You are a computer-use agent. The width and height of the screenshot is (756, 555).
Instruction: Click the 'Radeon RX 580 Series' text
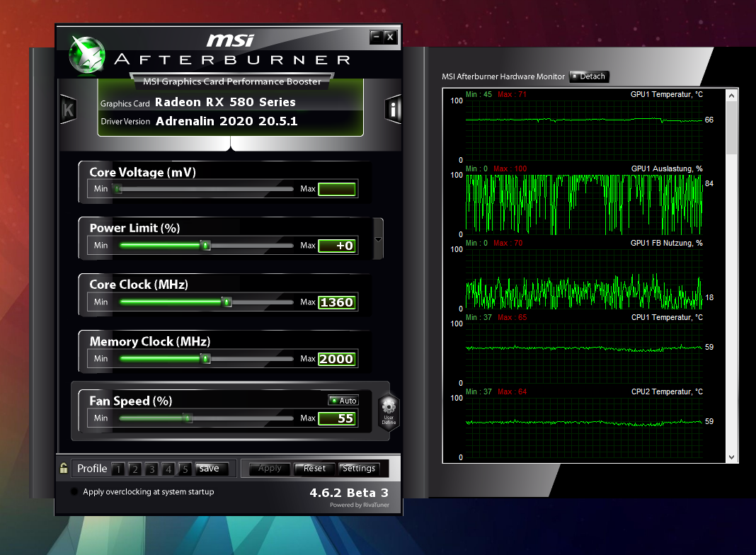(225, 102)
